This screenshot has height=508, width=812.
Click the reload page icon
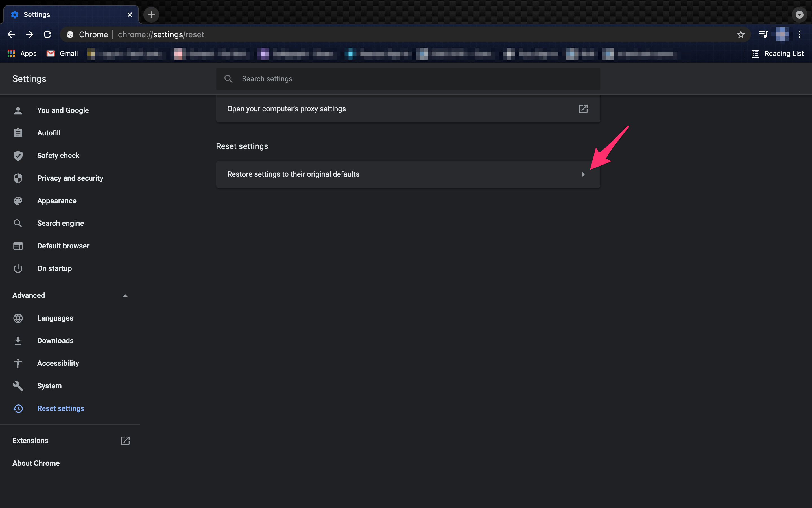[x=48, y=34]
